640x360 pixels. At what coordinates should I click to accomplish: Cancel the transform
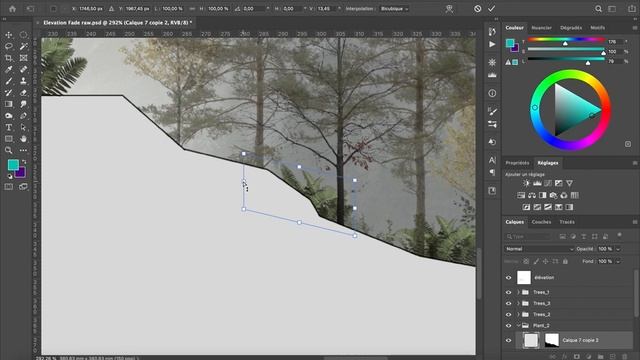(x=477, y=8)
